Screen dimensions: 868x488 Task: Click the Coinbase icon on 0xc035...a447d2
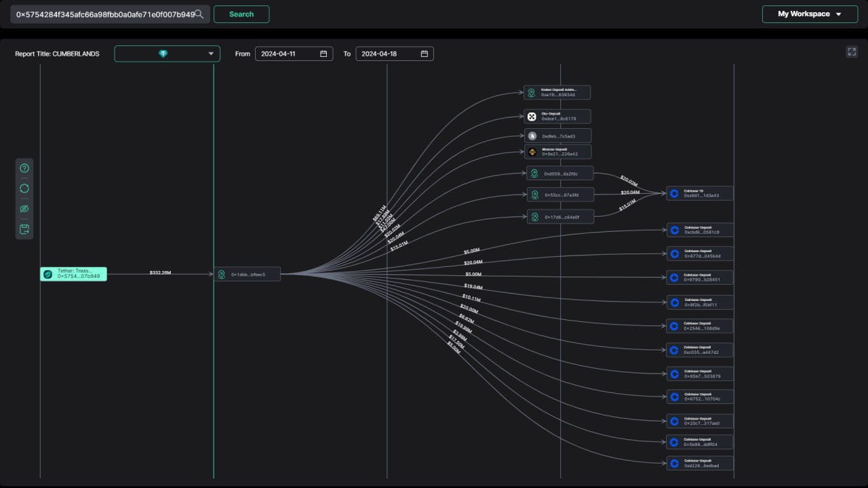coord(674,350)
